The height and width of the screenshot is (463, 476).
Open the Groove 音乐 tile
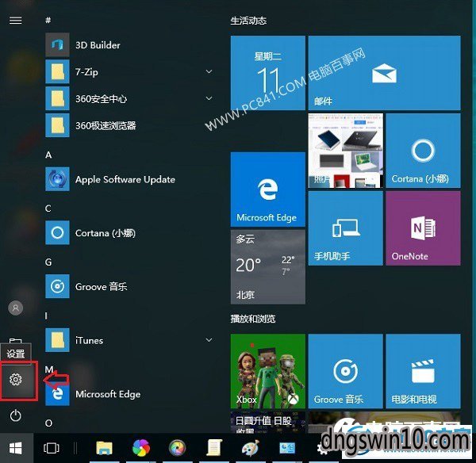[x=345, y=371]
